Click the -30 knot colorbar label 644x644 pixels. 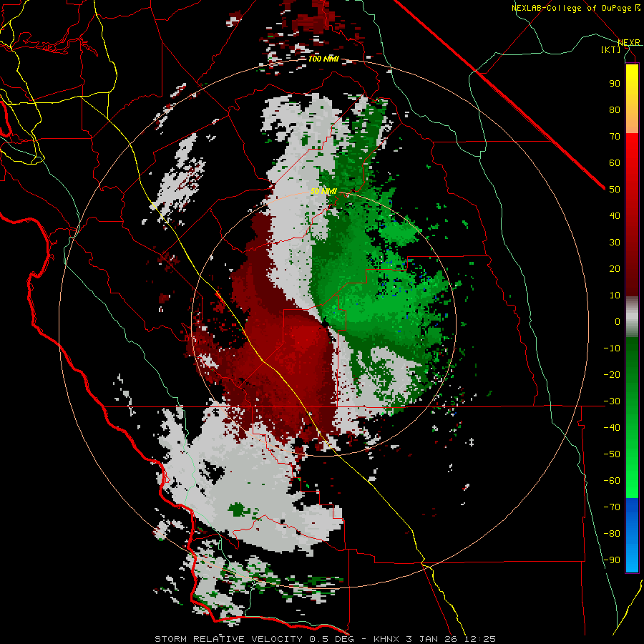pyautogui.click(x=612, y=401)
